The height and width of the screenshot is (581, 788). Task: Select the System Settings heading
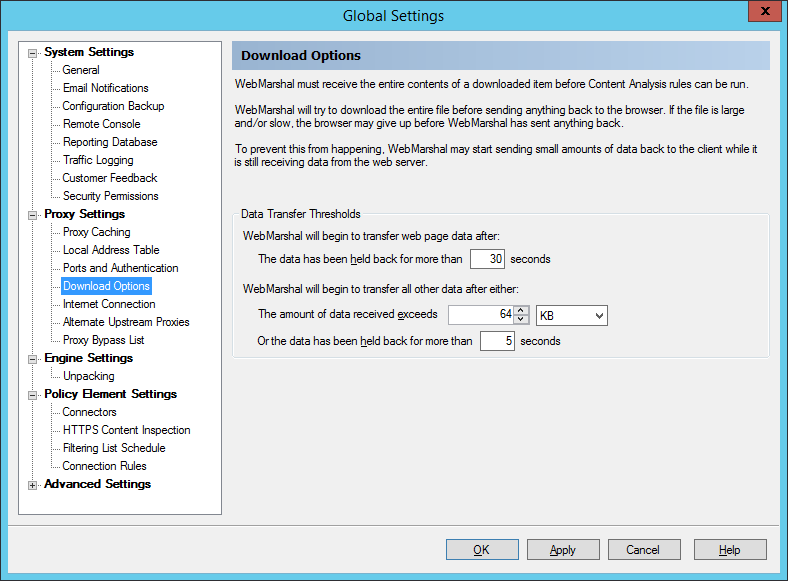tap(89, 52)
